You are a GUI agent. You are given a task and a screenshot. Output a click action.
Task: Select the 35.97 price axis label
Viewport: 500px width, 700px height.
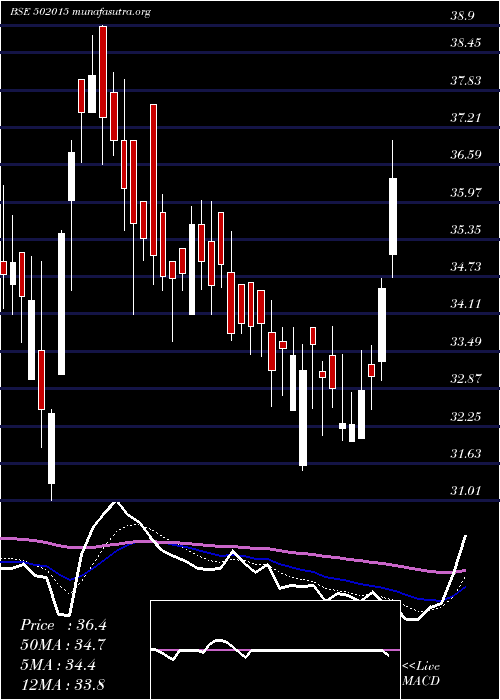click(x=466, y=192)
